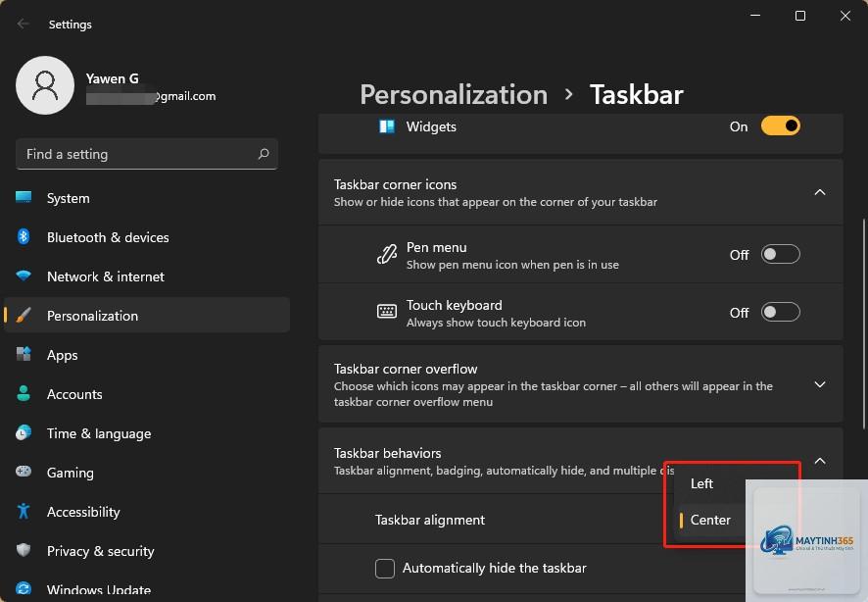Enable the Touch keyboard toggle

pos(781,312)
